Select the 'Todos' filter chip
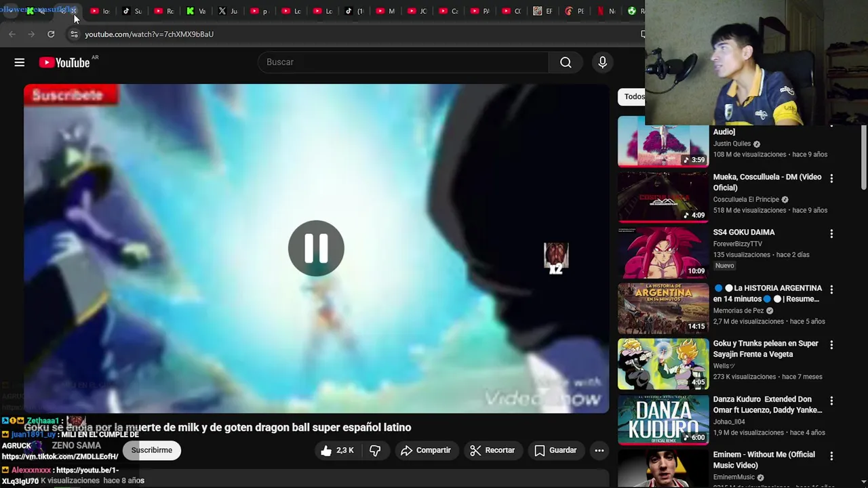The height and width of the screenshot is (488, 868). 633,96
